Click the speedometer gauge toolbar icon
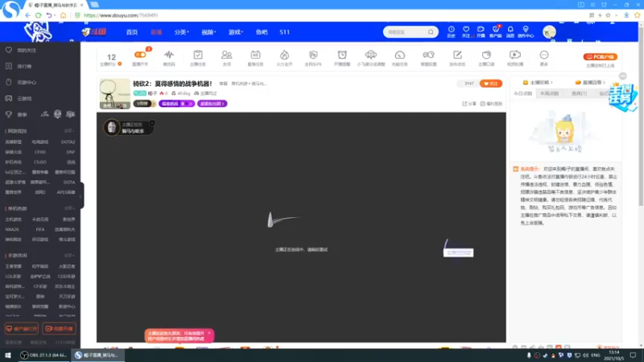644x362 pixels. pyautogui.click(x=399, y=55)
